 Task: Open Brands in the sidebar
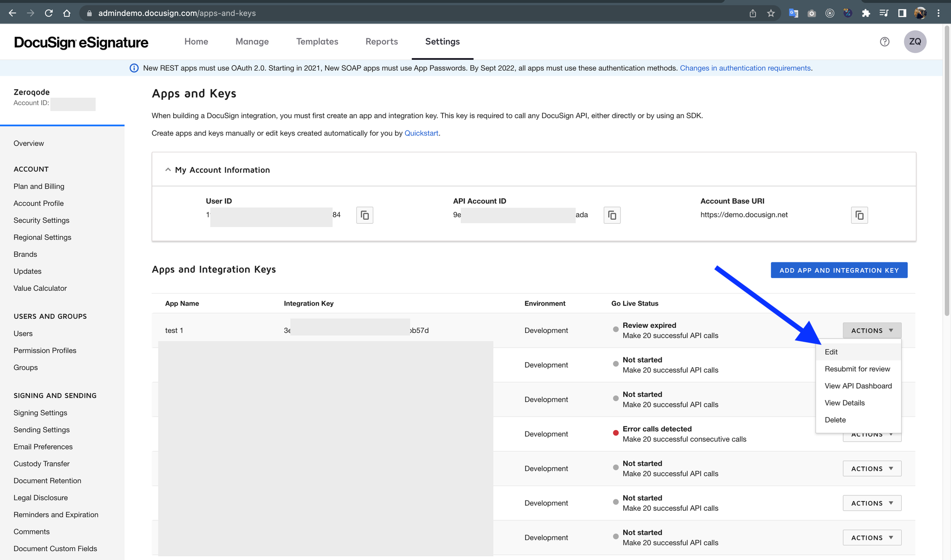click(x=25, y=254)
